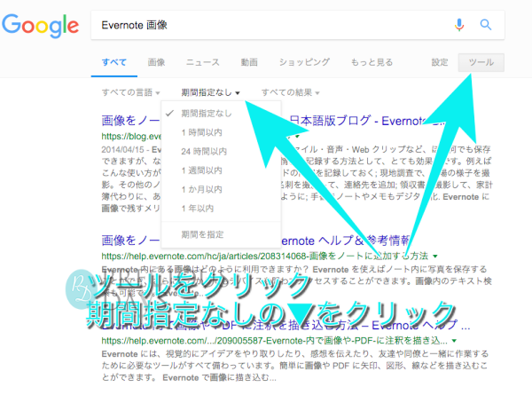Expand the もっと見る menu
The image size is (532, 395).
point(372,62)
